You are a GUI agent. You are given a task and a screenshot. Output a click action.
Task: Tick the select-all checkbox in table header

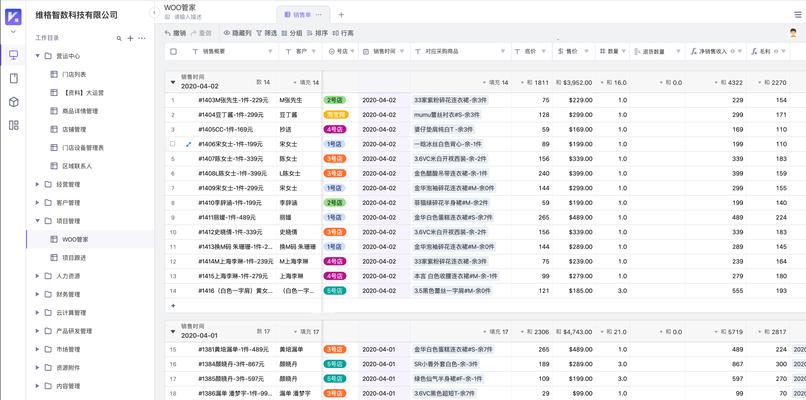pos(173,51)
